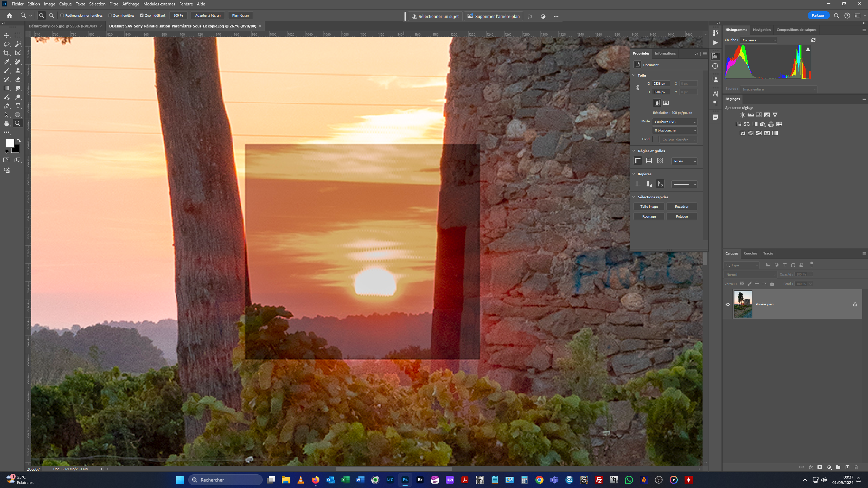Image resolution: width=868 pixels, height=488 pixels.
Task: Enable Redimensionner fenêtres checkbox
Action: coord(62,16)
